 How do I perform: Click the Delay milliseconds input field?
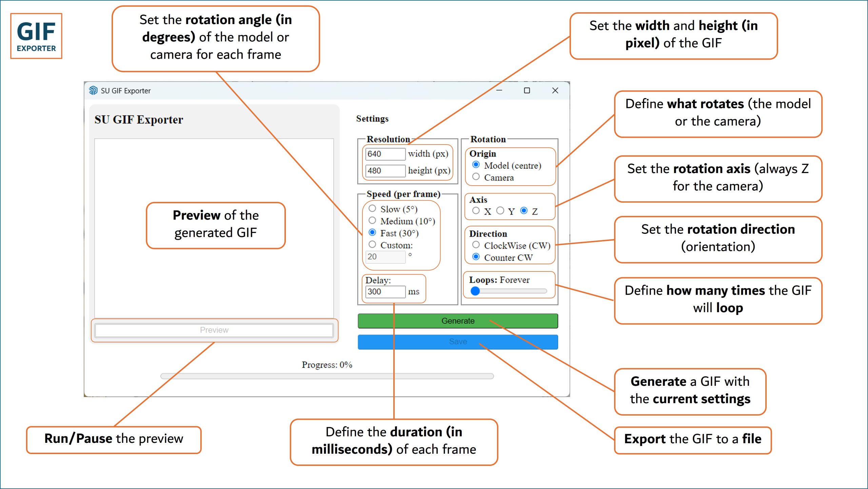click(385, 291)
